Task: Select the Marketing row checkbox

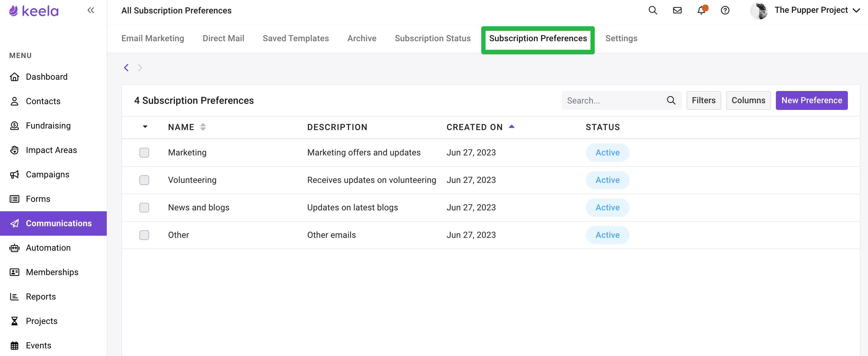Action: click(x=144, y=153)
